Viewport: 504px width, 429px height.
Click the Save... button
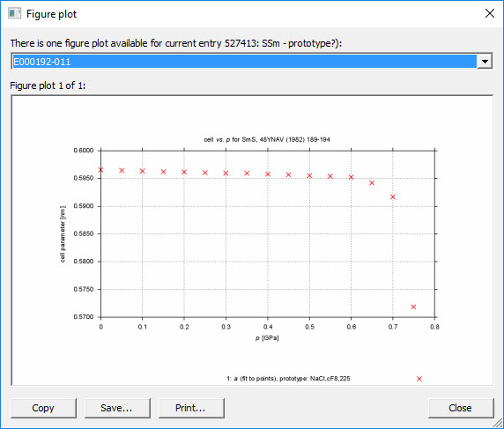click(117, 408)
